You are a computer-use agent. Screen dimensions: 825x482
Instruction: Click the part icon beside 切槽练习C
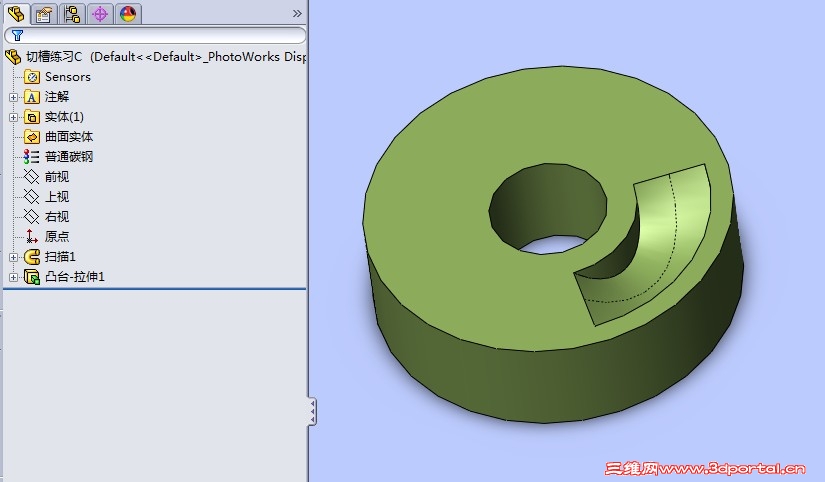pos(13,57)
